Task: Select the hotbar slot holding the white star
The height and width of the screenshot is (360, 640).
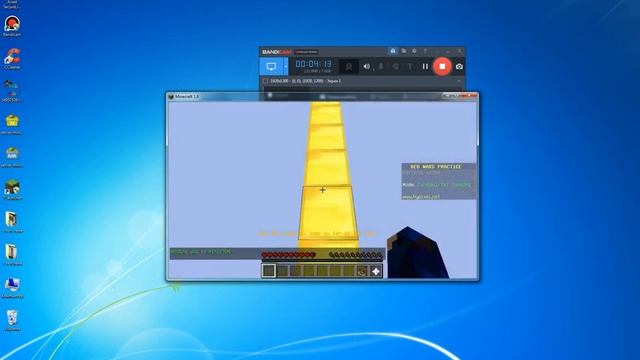Action: (x=376, y=271)
